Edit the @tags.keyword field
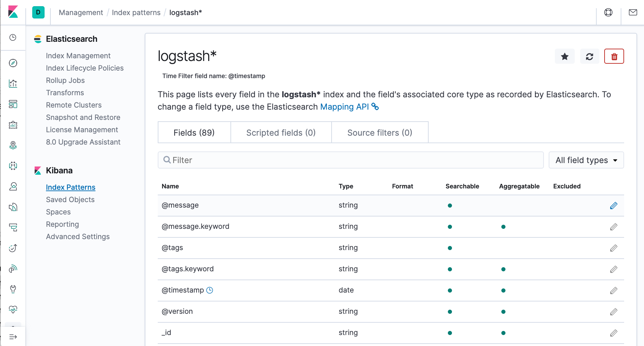 613,269
